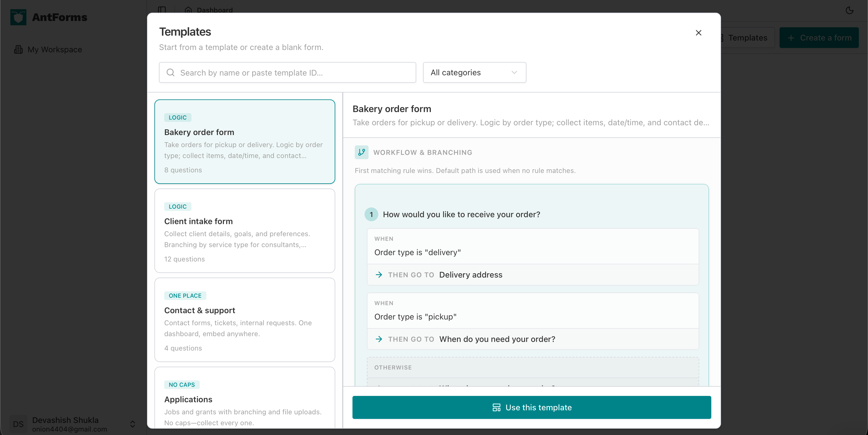The width and height of the screenshot is (868, 435).
Task: Close the Templates dialog
Action: point(698,33)
